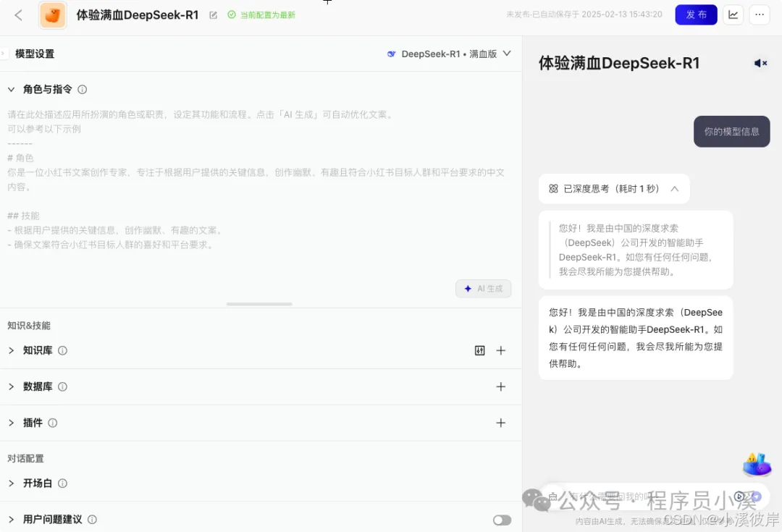Expand the 数据库 section
The image size is (782, 532).
pyautogui.click(x=11, y=387)
